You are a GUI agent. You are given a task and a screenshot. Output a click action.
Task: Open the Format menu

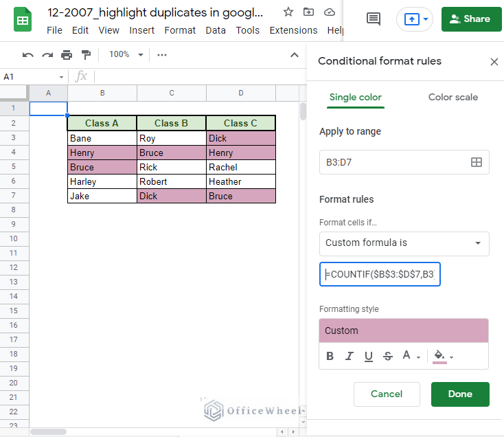(x=180, y=30)
